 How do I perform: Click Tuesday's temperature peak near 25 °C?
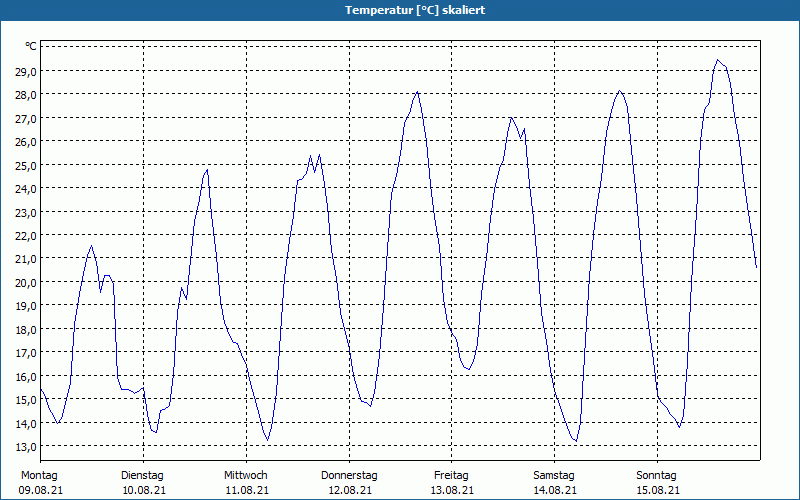coord(207,169)
